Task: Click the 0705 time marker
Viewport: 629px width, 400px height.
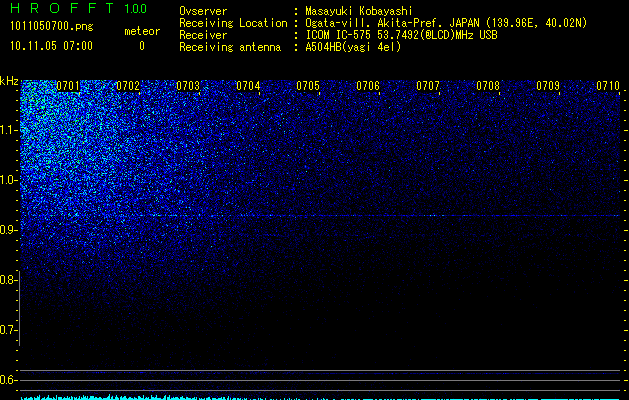Action: 308,86
